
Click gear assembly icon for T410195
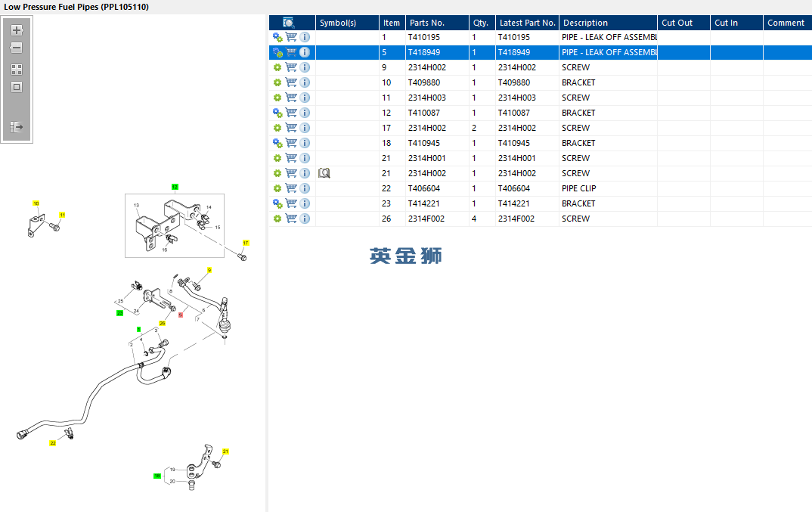click(x=277, y=37)
